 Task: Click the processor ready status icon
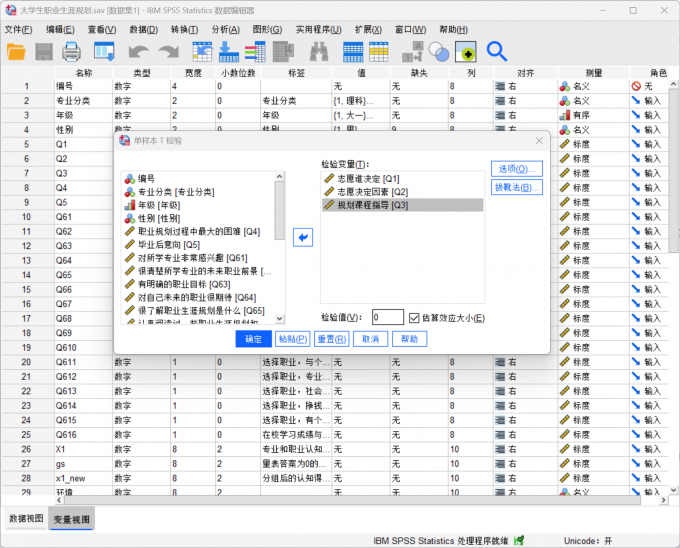coord(519,541)
